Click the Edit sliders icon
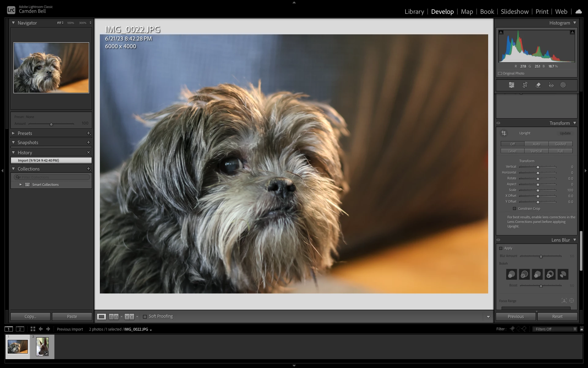Viewport: 588px width, 368px height. click(511, 85)
